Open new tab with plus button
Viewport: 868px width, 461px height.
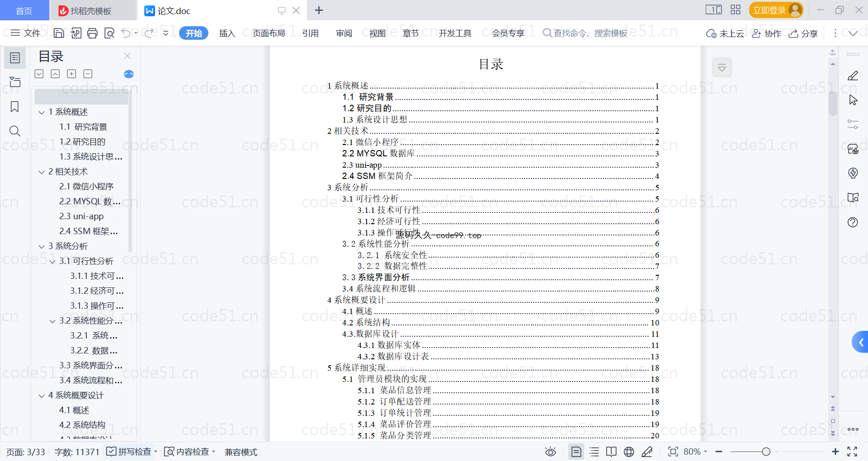319,10
